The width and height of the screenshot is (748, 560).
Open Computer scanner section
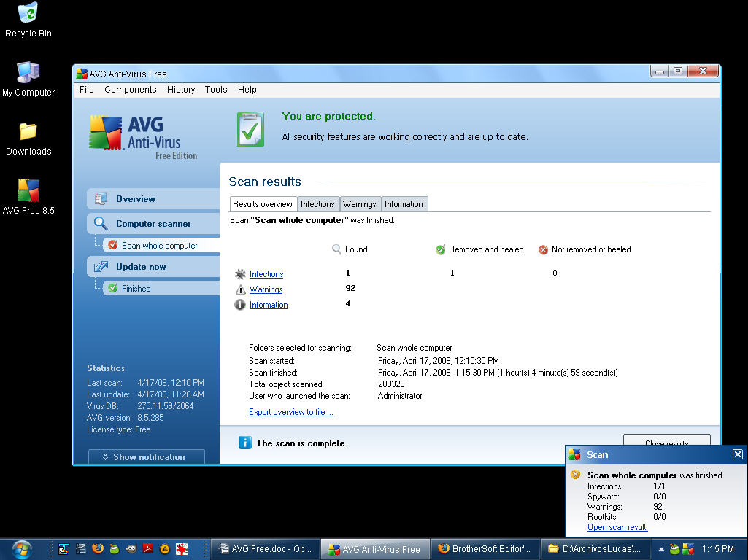[x=153, y=224]
